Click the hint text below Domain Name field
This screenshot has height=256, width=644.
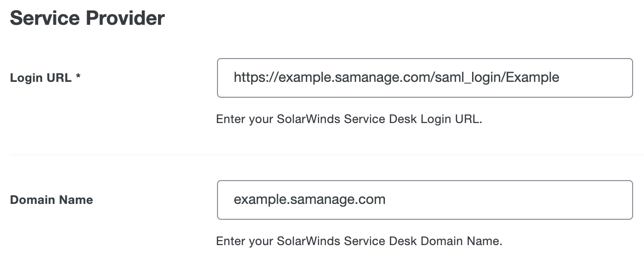tap(359, 242)
